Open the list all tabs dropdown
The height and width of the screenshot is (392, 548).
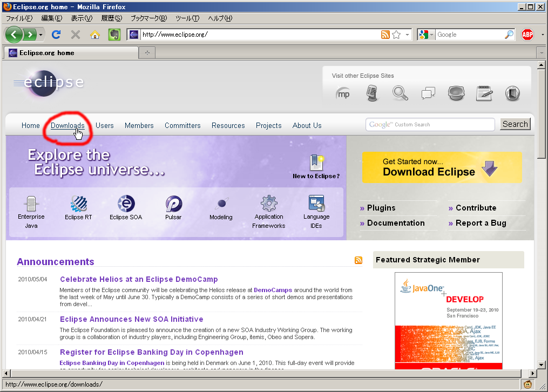(x=542, y=53)
